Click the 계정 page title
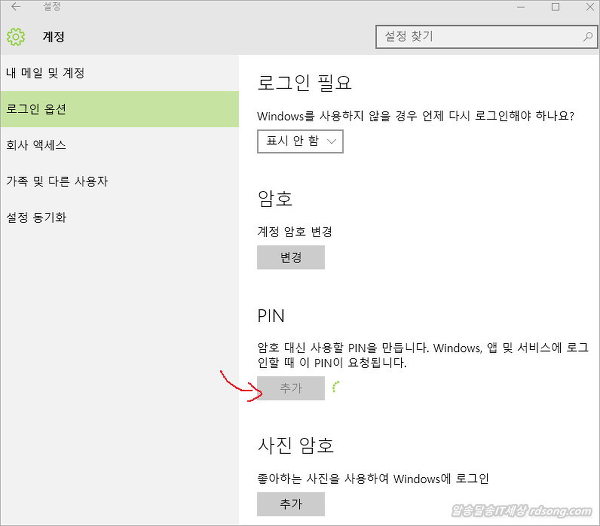Image resolution: width=600 pixels, height=526 pixels. [53, 37]
